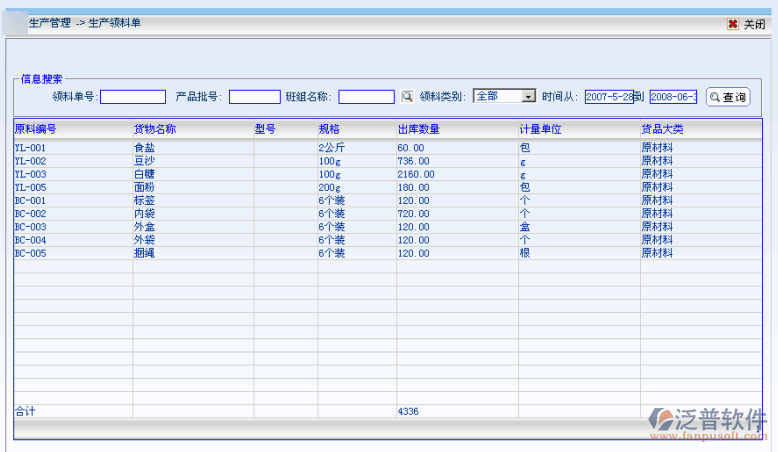The image size is (778, 452).
Task: Click the 货品大类 column header
Action: [662, 129]
